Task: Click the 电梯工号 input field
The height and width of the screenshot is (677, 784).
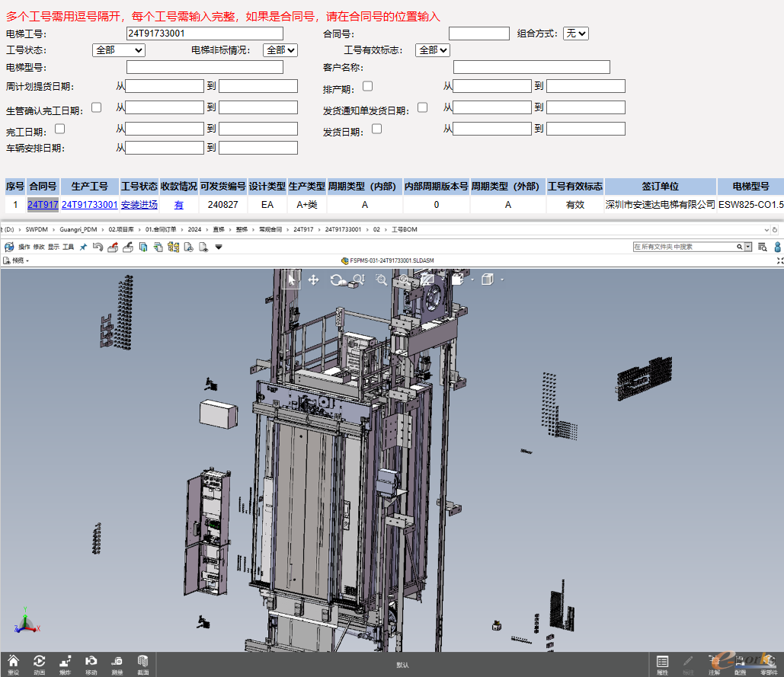Action: click(205, 34)
